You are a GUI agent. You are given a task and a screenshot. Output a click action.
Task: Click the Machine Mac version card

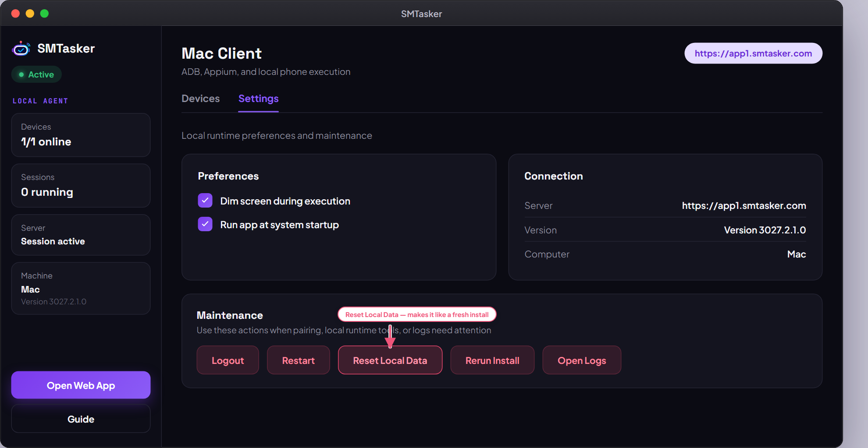pos(81,288)
